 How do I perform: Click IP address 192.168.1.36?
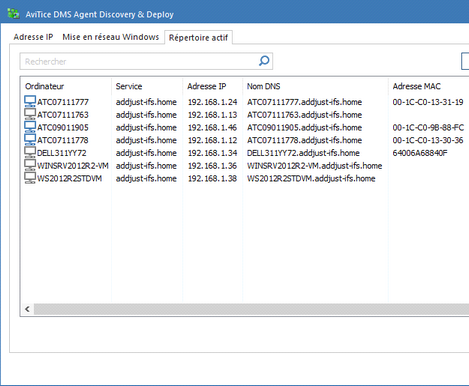pyautogui.click(x=212, y=166)
